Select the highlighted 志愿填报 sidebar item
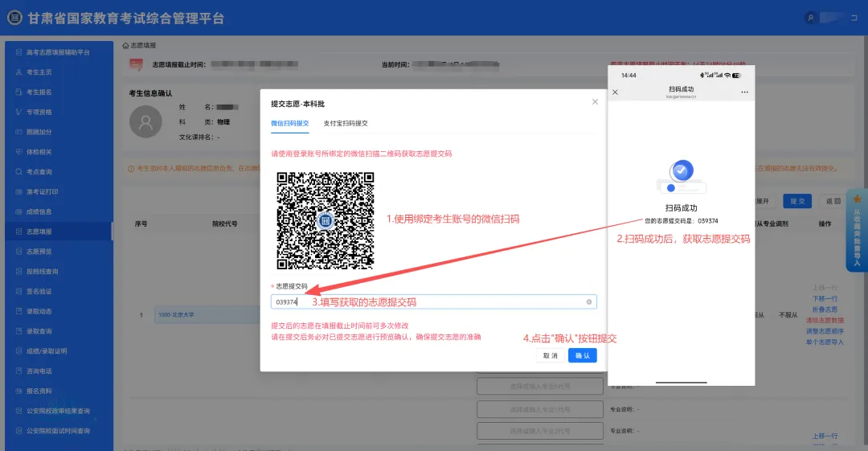Viewport: 868px width, 451px height. point(58,232)
